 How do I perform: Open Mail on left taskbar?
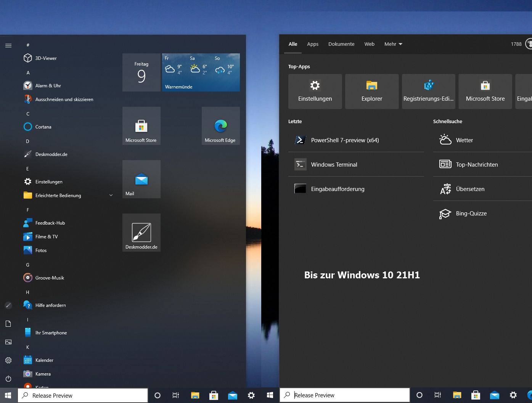232,395
